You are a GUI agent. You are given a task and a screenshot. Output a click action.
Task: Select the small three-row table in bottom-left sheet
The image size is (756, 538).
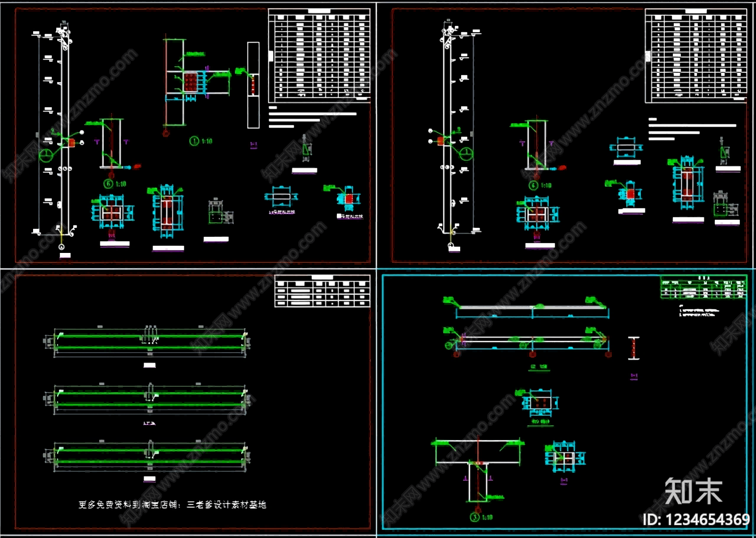[322, 292]
